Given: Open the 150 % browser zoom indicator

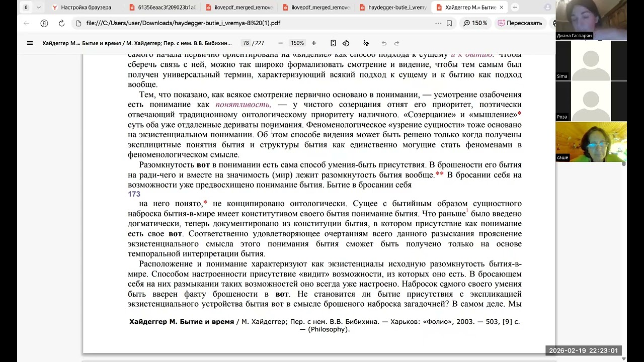Looking at the screenshot, I should [x=475, y=23].
